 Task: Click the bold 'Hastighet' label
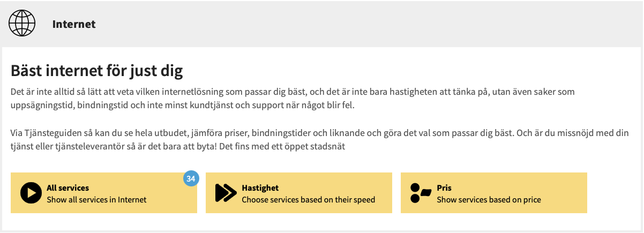coord(260,188)
